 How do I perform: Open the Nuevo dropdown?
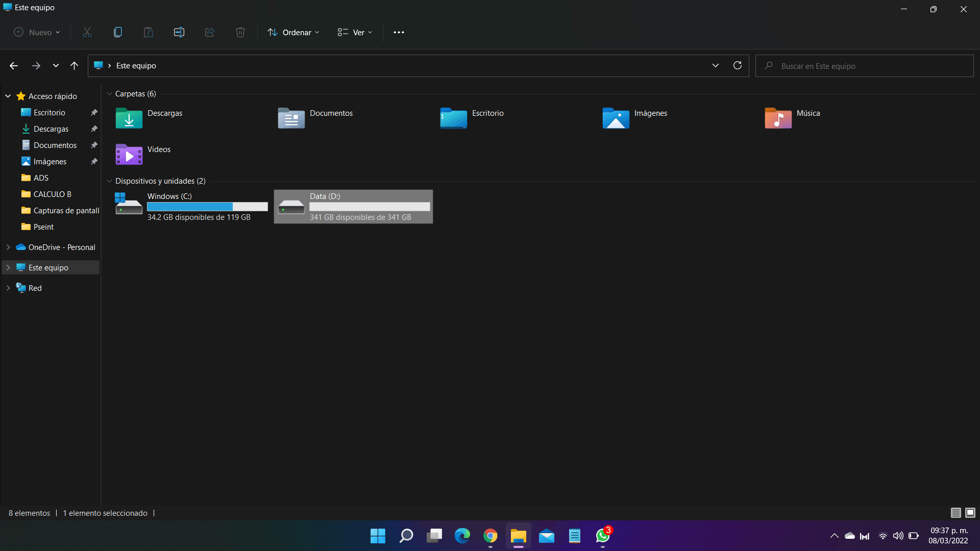pyautogui.click(x=37, y=32)
